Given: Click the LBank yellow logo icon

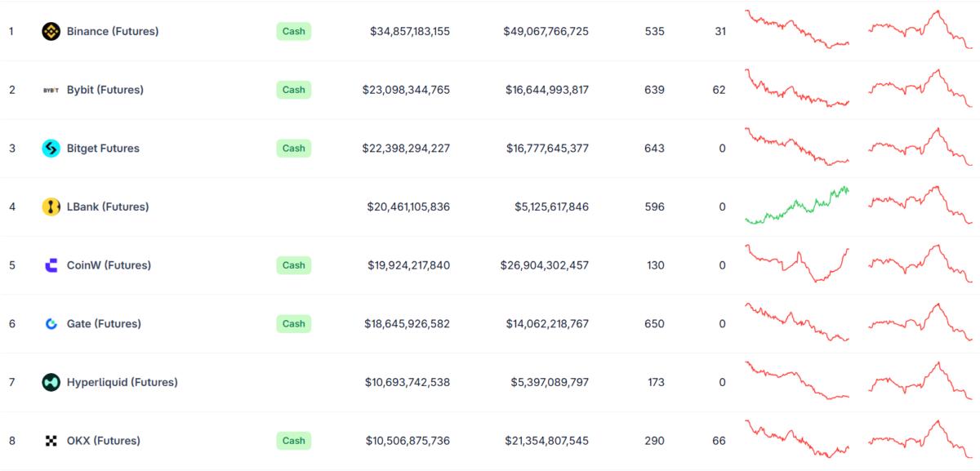Looking at the screenshot, I should click(x=51, y=207).
